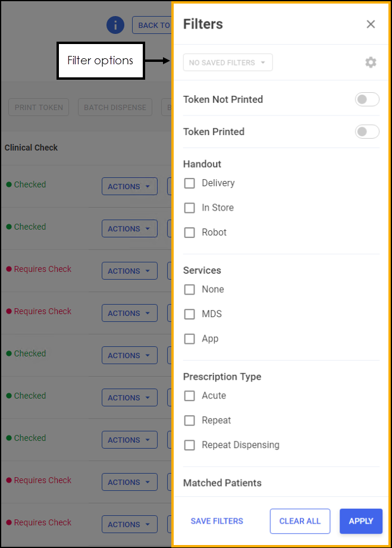Viewport: 392px width, 548px height.
Task: Expand Actions dropdown in first Checked row
Action: [x=129, y=186]
